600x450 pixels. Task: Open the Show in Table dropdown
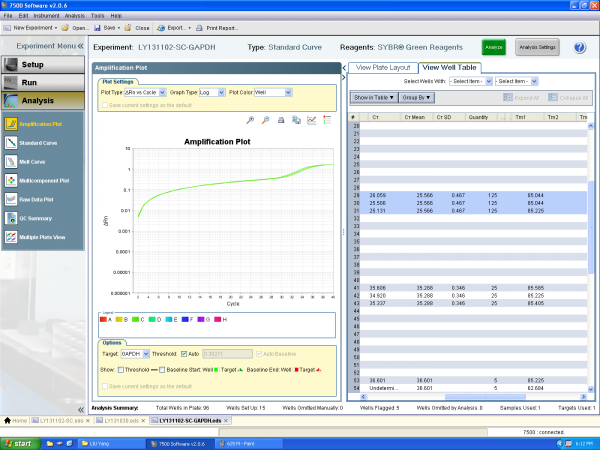point(374,98)
